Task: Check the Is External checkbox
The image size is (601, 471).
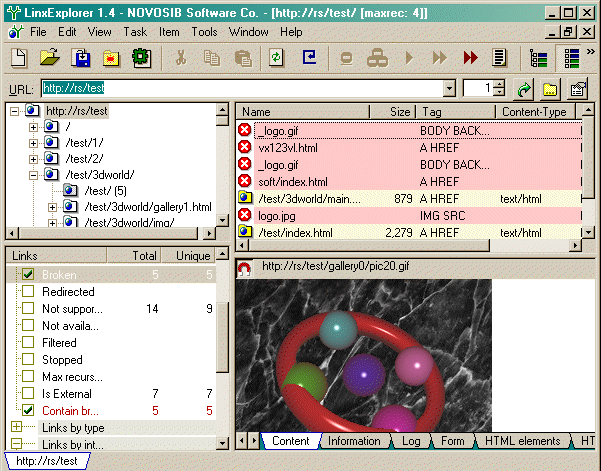Action: point(28,393)
